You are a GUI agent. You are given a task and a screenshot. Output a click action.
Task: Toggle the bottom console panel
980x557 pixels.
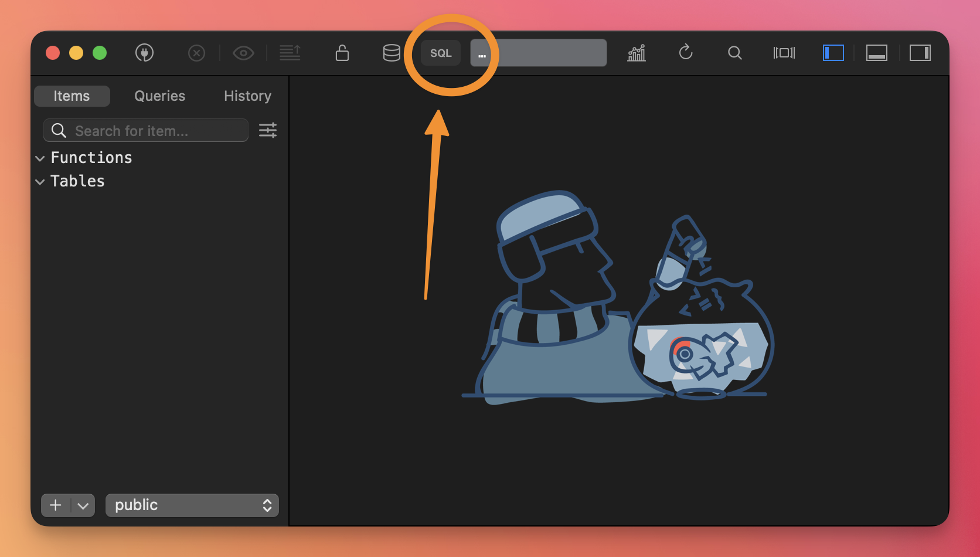click(x=877, y=53)
